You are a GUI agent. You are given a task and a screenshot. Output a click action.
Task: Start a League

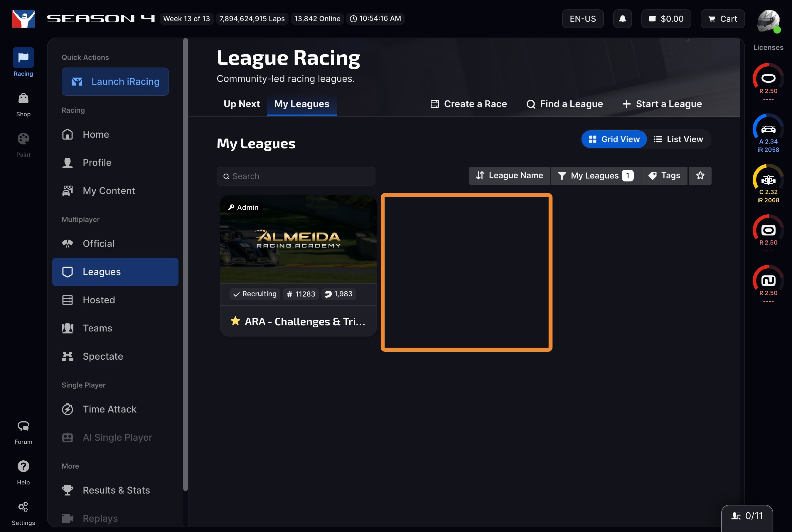[x=662, y=104]
